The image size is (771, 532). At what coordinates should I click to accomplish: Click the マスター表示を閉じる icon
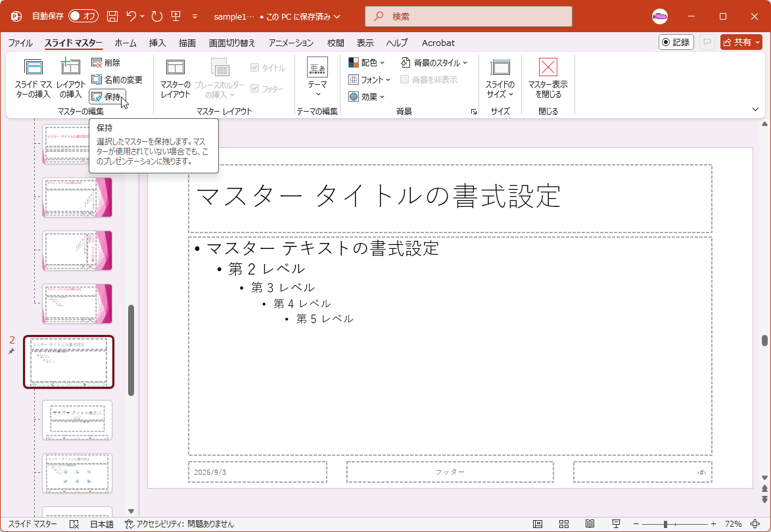tap(548, 78)
